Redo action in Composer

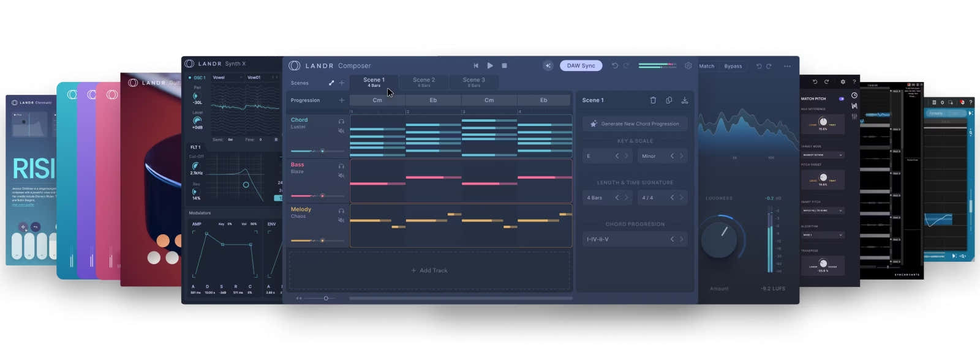coord(626,65)
